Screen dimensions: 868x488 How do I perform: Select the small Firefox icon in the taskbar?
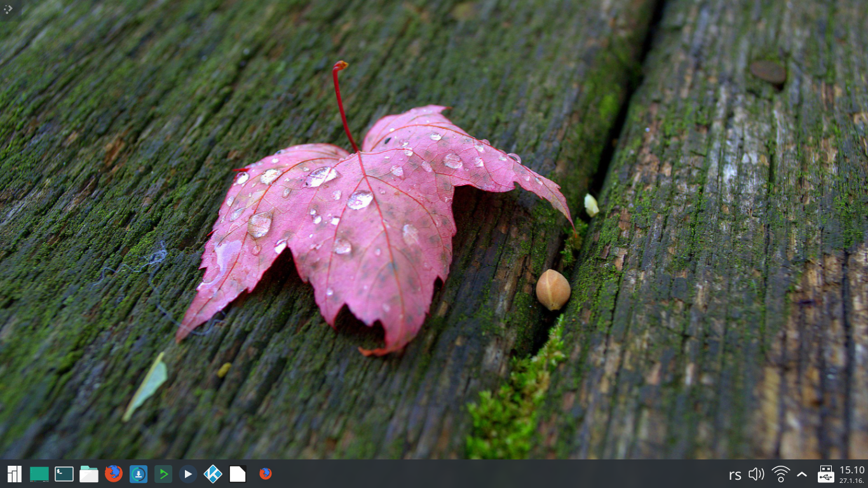266,473
